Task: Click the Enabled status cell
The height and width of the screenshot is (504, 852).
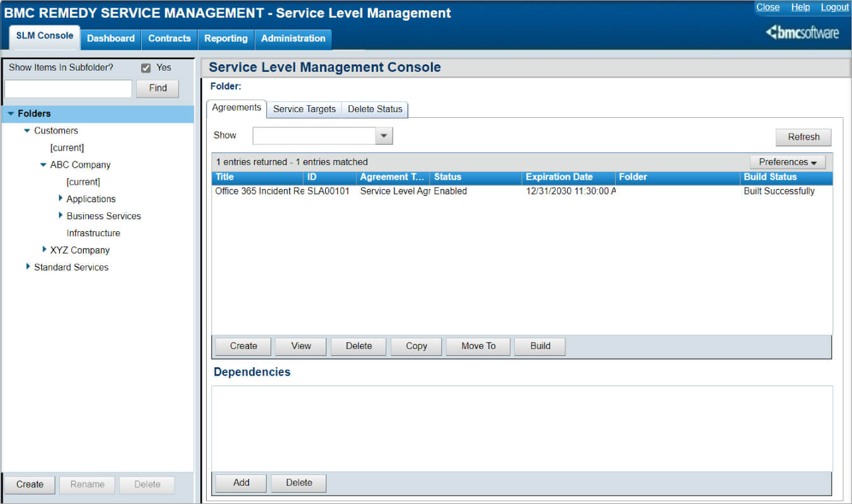Action: pos(450,191)
